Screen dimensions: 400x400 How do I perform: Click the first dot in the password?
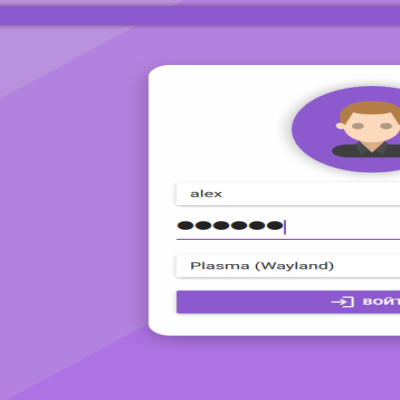click(185, 226)
